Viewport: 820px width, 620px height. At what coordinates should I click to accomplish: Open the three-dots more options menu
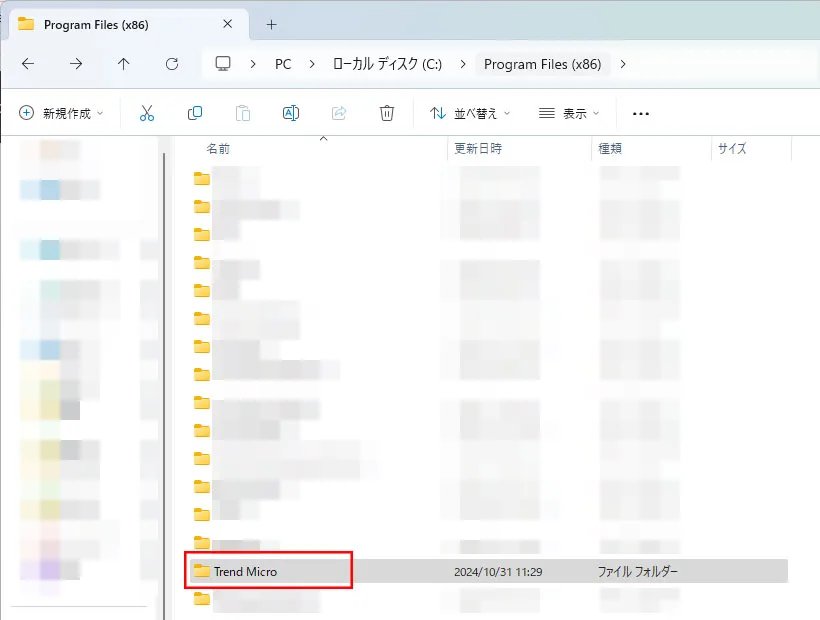pos(641,113)
